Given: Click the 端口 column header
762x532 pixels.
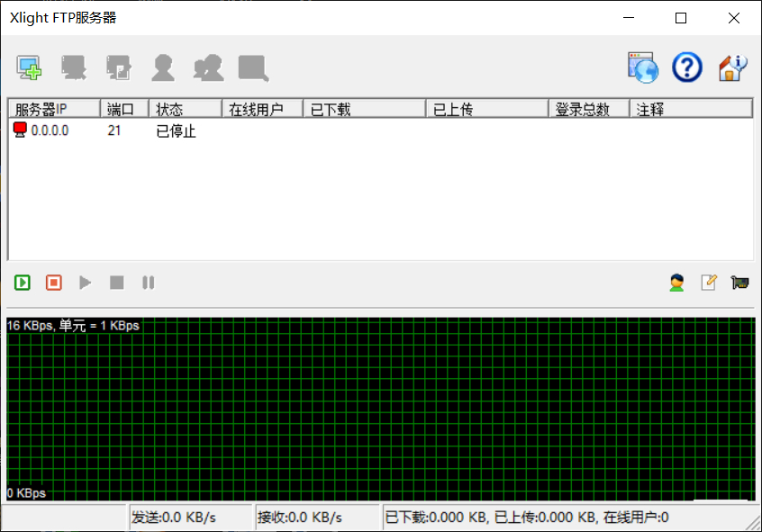Looking at the screenshot, I should point(123,109).
